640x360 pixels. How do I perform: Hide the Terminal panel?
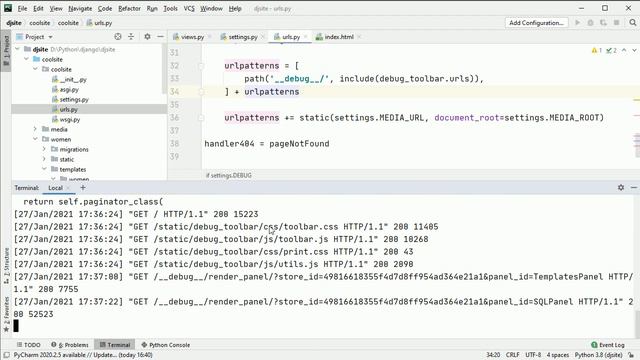[x=633, y=187]
